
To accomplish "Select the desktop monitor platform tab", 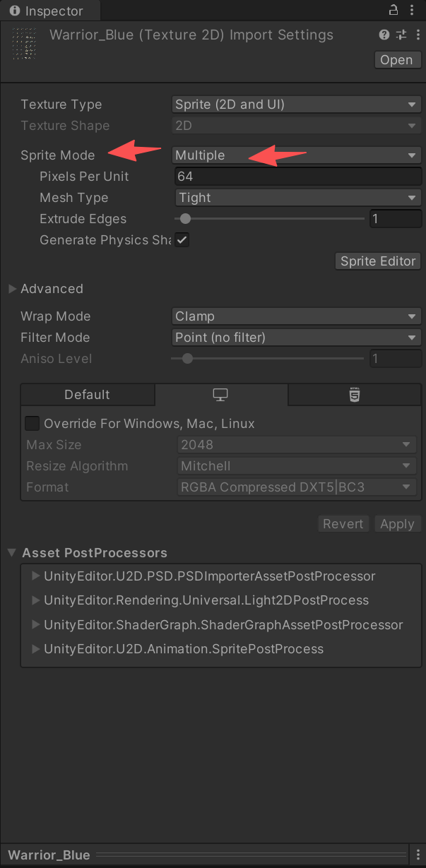I will tap(221, 395).
